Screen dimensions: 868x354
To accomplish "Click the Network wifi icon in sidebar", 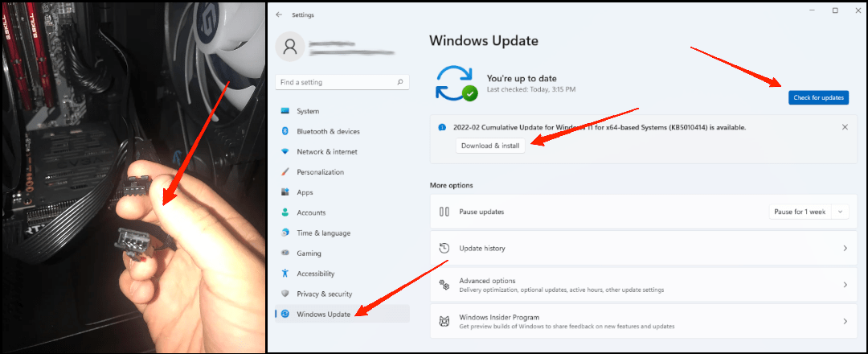I will pyautogui.click(x=285, y=152).
